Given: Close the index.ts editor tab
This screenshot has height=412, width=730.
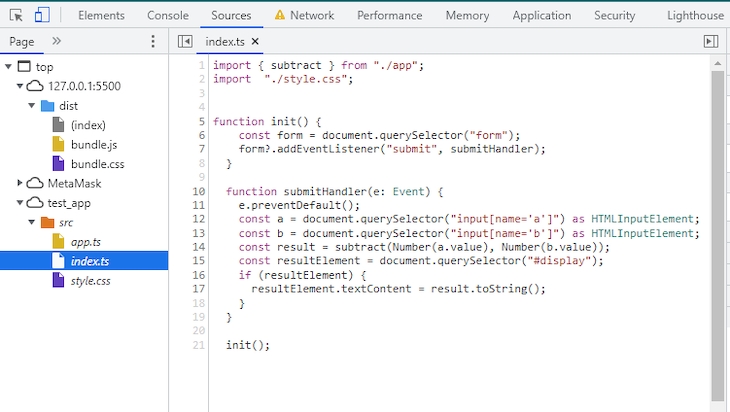Looking at the screenshot, I should pyautogui.click(x=255, y=41).
